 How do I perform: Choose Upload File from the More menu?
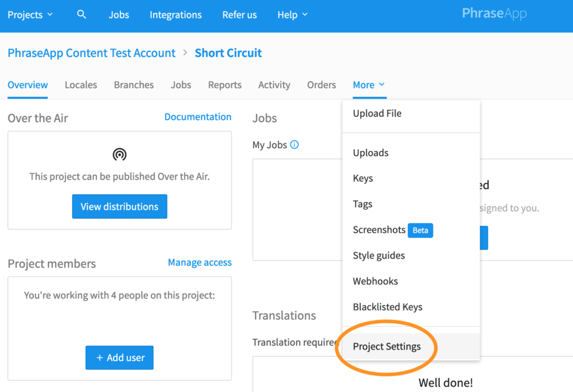tap(411, 114)
